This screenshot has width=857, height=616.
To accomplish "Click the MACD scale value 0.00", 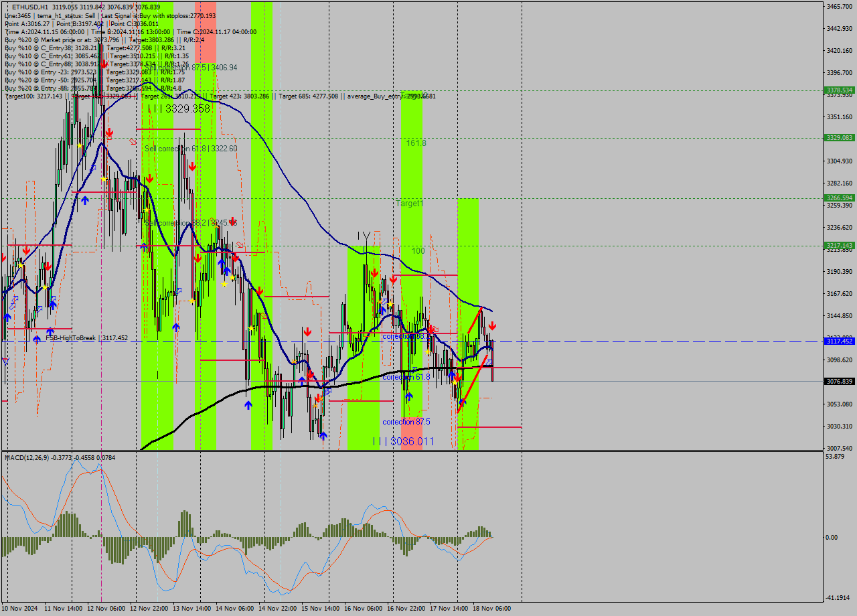I will point(832,537).
